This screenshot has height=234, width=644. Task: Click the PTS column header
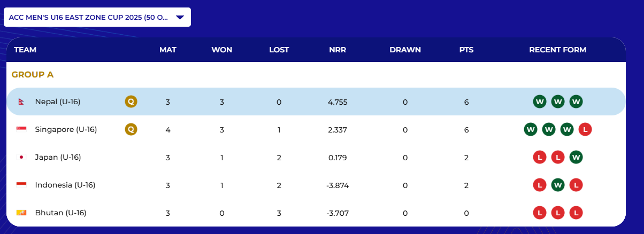coord(466,50)
